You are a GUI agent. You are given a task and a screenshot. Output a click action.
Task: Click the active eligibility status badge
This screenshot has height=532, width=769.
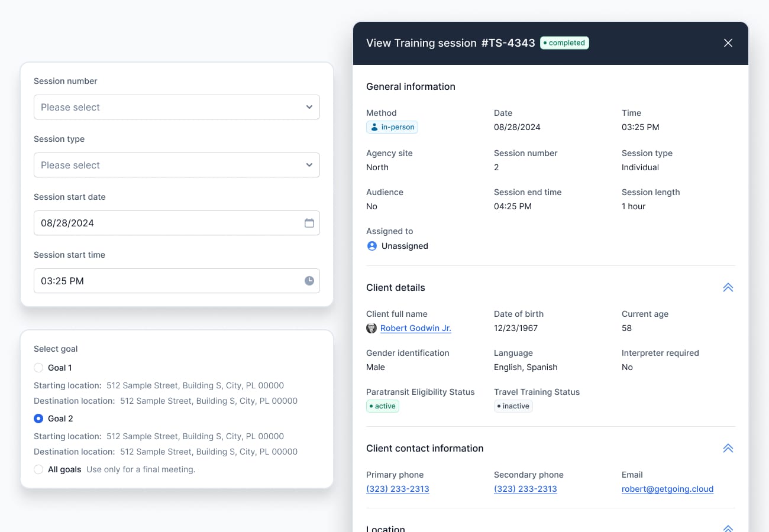[x=383, y=406]
